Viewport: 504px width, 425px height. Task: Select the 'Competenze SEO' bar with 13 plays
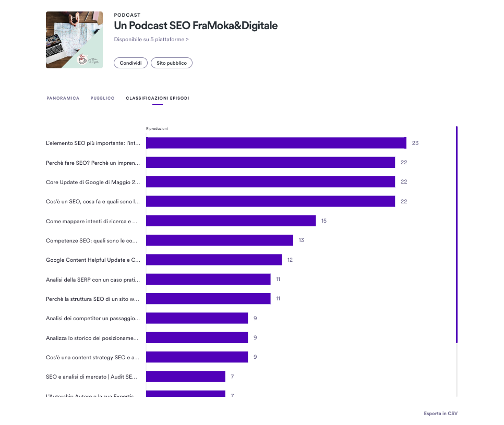220,240
